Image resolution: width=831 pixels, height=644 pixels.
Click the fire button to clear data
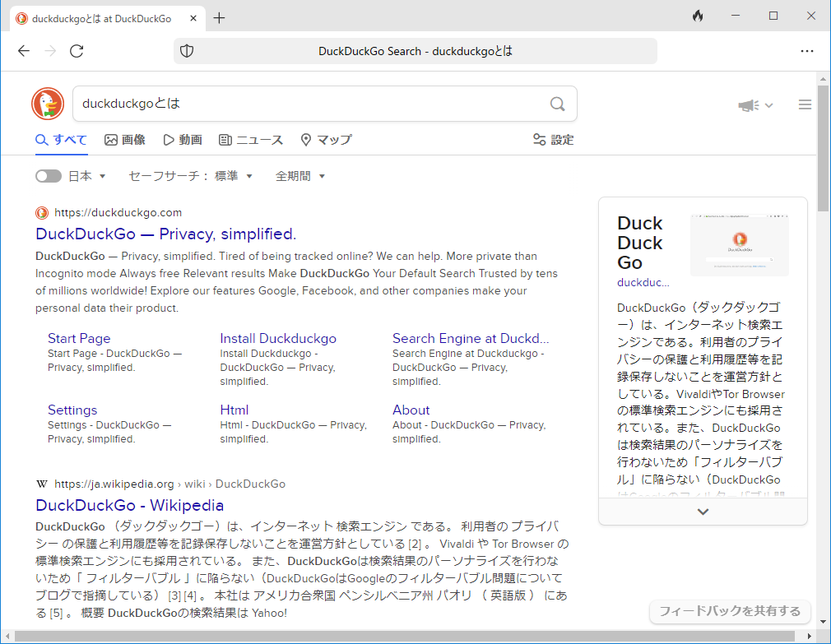(698, 16)
